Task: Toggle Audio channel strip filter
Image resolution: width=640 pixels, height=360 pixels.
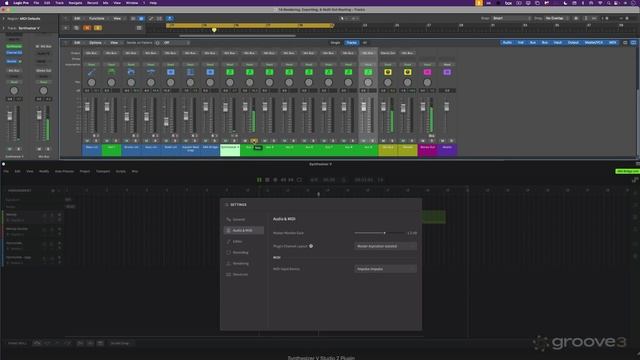Action: [x=507, y=43]
